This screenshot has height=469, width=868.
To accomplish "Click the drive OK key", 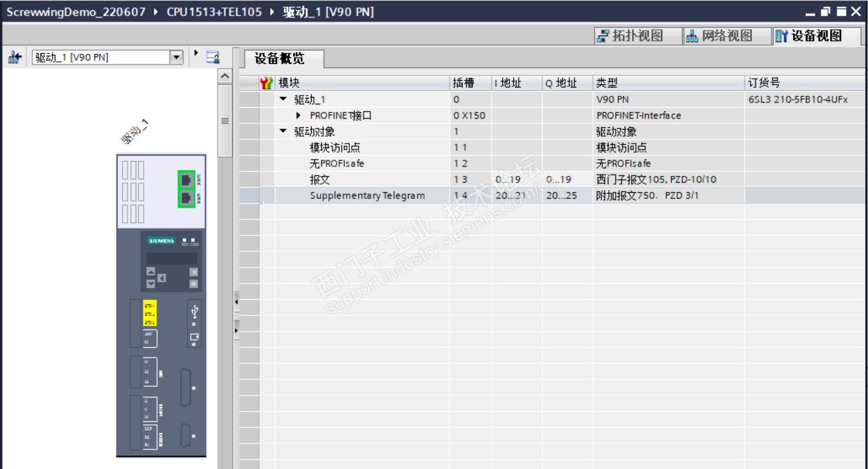I will coord(194,284).
